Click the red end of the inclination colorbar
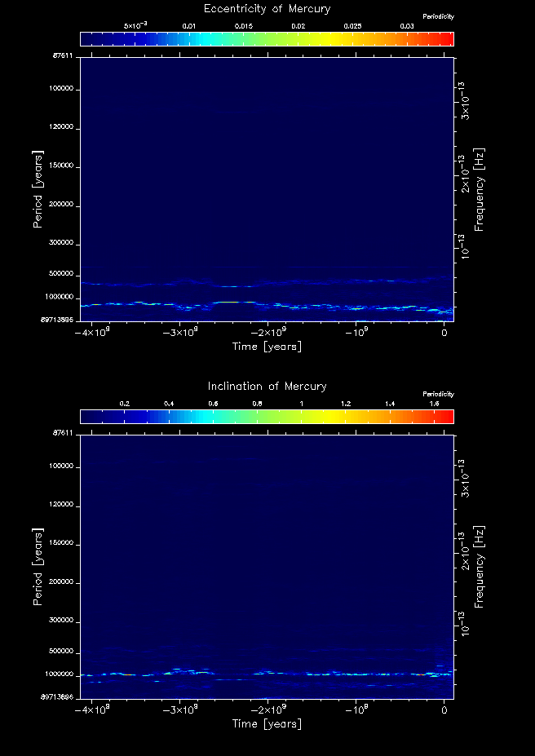 (447, 417)
